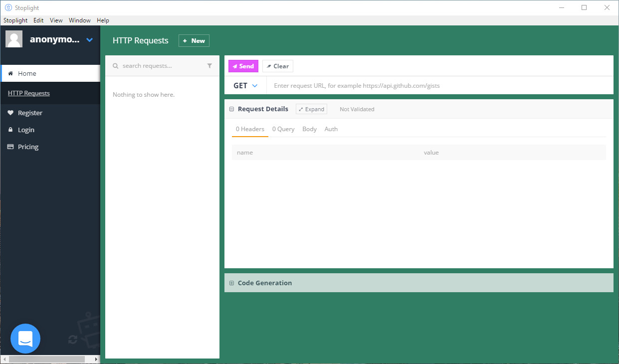
Task: Open the HTTP Requests sidebar link
Action: tap(29, 93)
